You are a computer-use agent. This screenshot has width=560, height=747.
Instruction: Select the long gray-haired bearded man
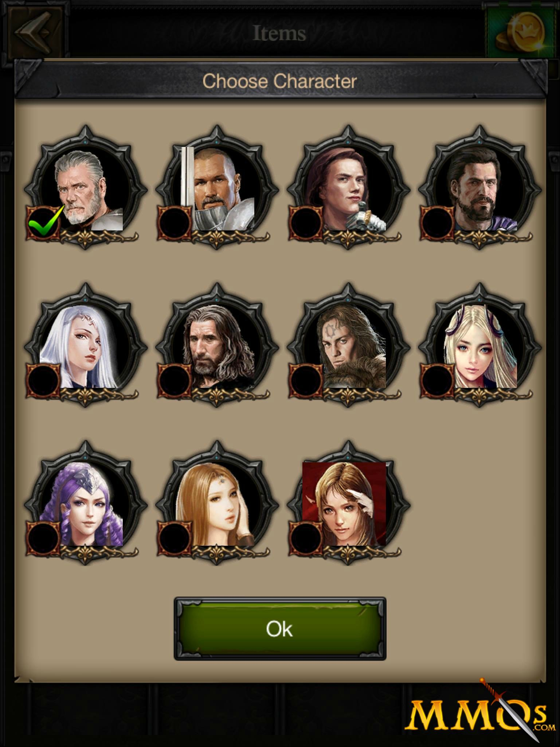click(218, 346)
